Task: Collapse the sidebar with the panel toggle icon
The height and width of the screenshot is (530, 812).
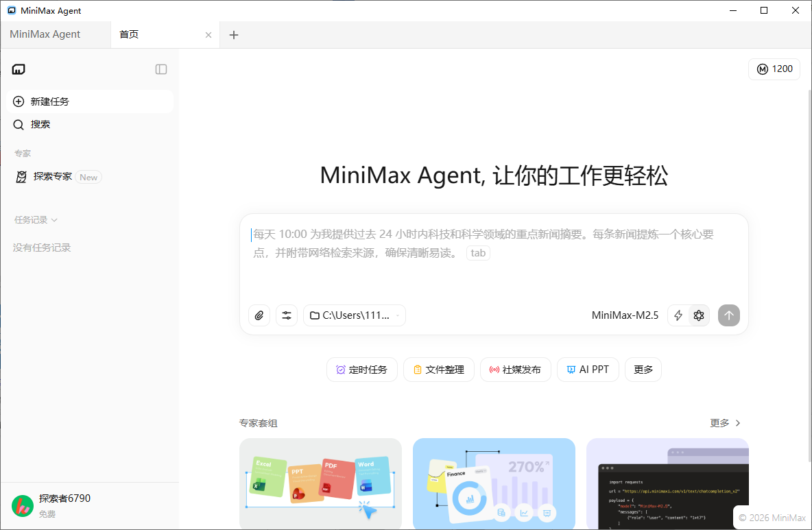Action: click(x=160, y=69)
